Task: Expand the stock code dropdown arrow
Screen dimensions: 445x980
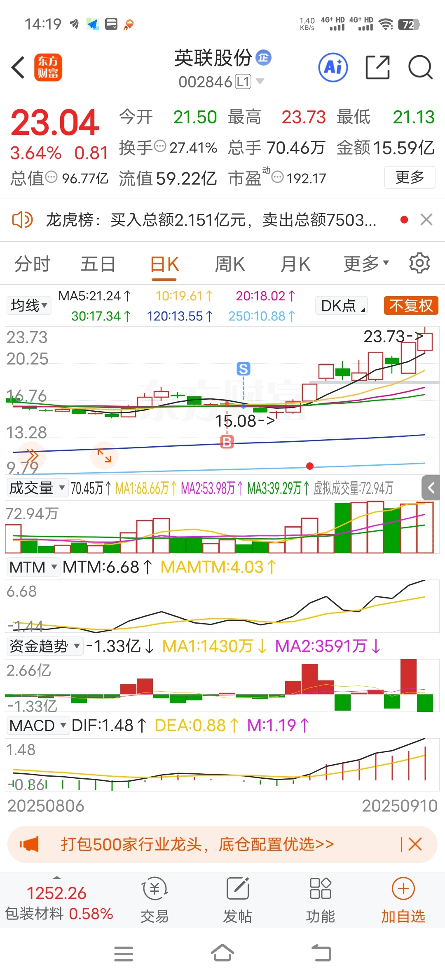Action: coord(260,81)
